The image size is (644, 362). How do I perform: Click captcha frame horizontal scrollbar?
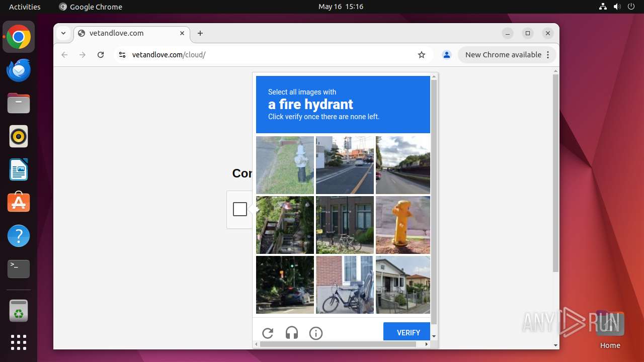(338, 344)
